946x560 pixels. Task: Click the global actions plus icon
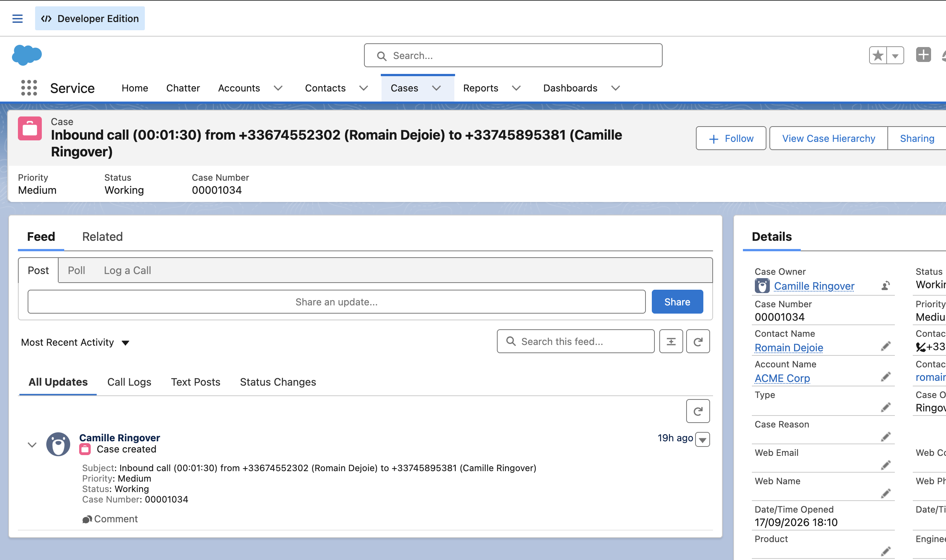(x=923, y=55)
